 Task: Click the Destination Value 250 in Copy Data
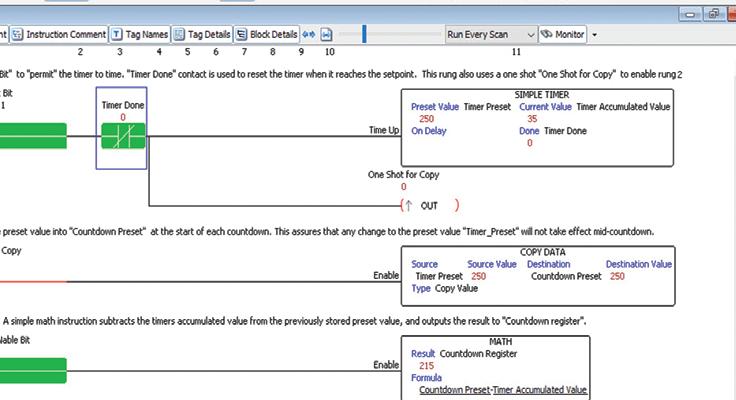(x=617, y=276)
